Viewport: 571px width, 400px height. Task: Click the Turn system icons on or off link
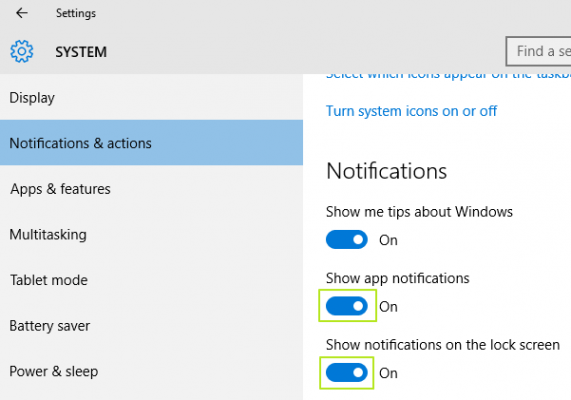click(411, 111)
